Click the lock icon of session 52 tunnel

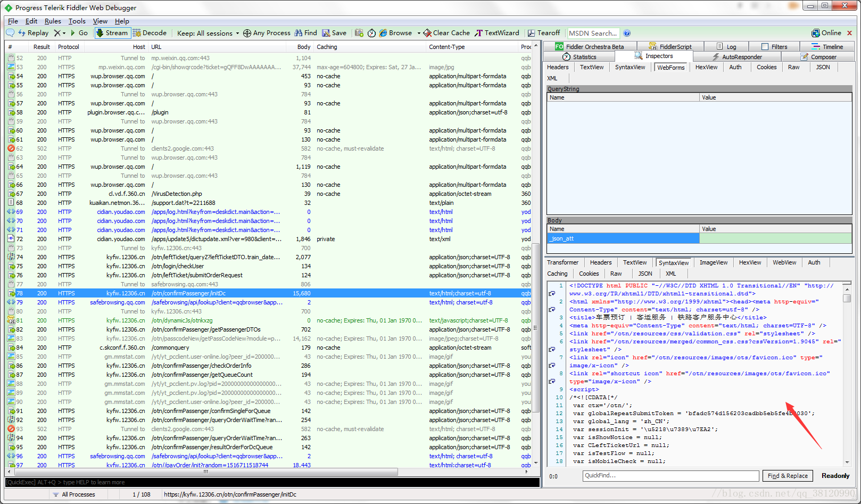[x=11, y=57]
